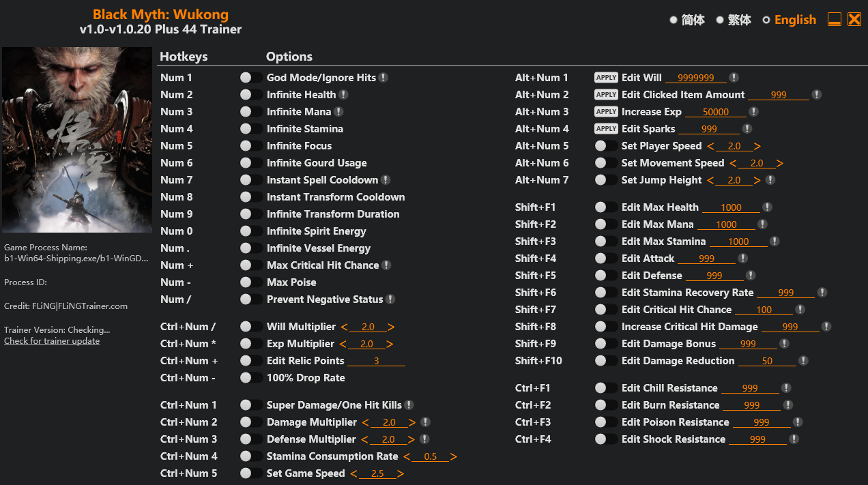868x485 pixels.
Task: Toggle Infinite Focus on
Action: 251,146
